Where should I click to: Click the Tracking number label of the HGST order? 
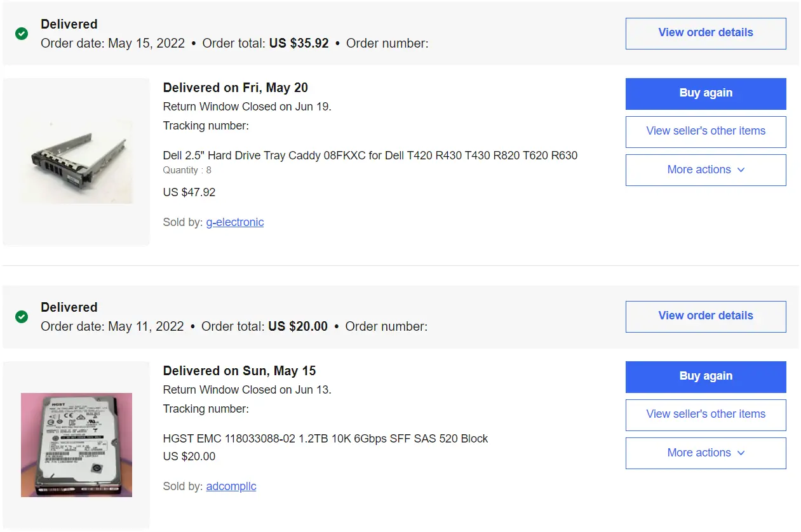(206, 409)
